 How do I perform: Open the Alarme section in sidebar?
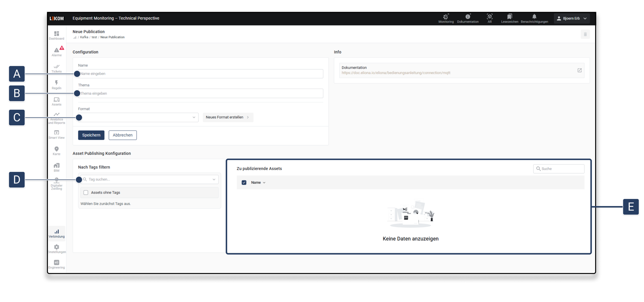(x=56, y=52)
